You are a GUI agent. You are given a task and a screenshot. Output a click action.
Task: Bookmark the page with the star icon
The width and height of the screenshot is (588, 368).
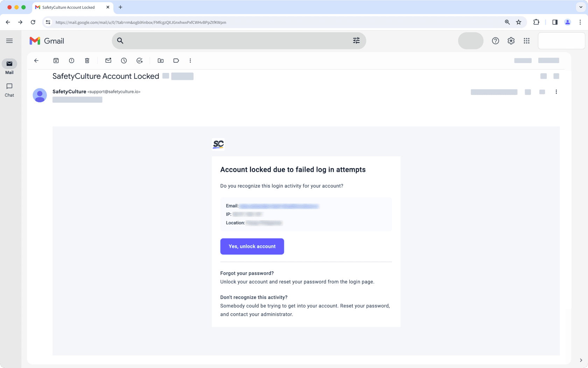(x=519, y=22)
